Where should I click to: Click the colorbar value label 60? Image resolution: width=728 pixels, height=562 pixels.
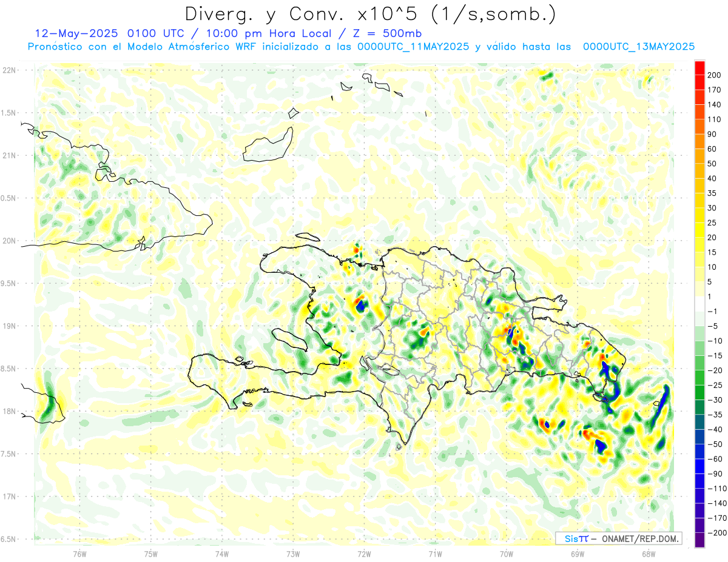pyautogui.click(x=712, y=149)
